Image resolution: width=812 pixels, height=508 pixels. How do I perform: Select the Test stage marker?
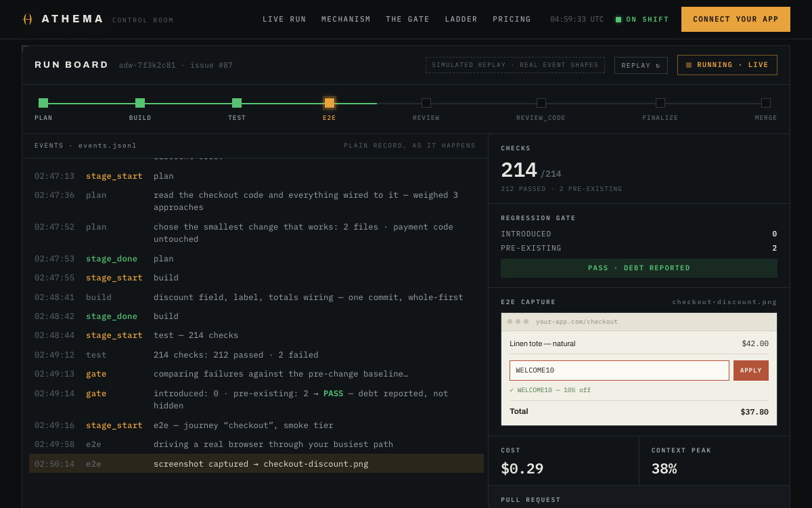237,103
